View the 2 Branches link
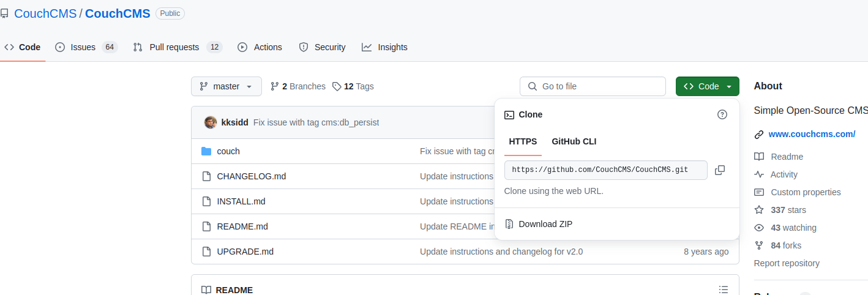 click(298, 86)
